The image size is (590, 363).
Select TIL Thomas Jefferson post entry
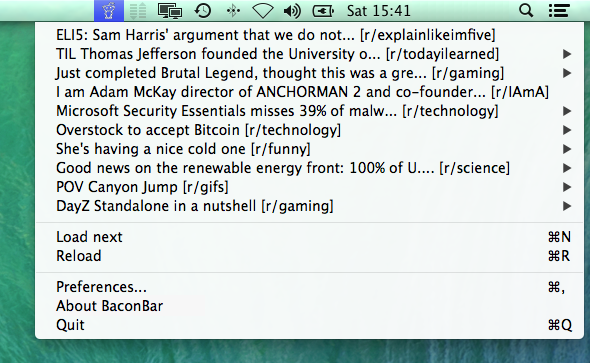click(x=309, y=54)
